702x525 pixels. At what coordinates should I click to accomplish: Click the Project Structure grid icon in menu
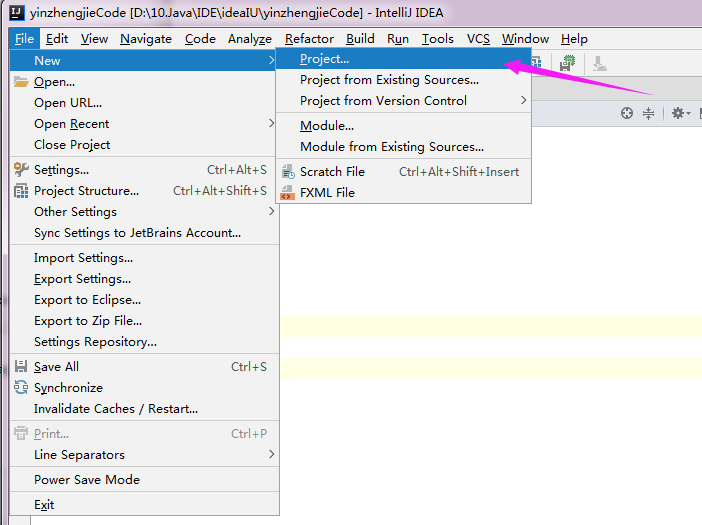(x=21, y=191)
